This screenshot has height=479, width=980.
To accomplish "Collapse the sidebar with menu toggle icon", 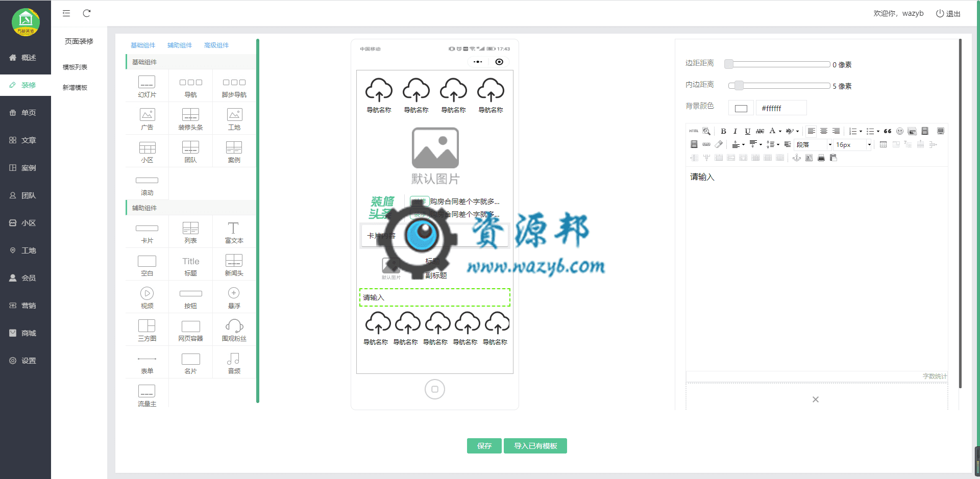I will coord(66,13).
